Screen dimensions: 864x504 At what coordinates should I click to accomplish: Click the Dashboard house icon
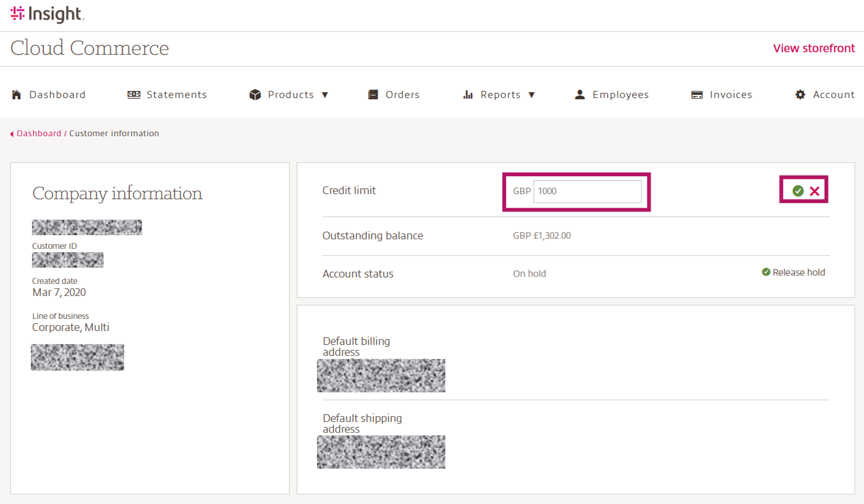coord(16,95)
